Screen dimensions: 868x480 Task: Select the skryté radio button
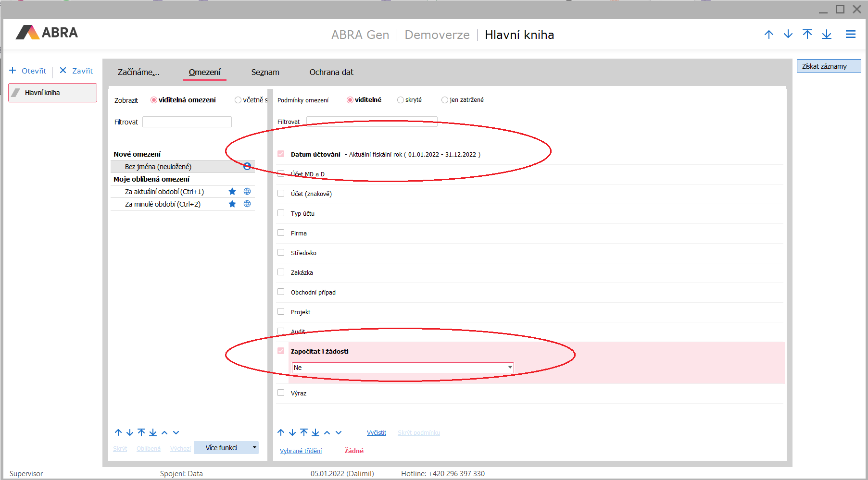(x=400, y=100)
